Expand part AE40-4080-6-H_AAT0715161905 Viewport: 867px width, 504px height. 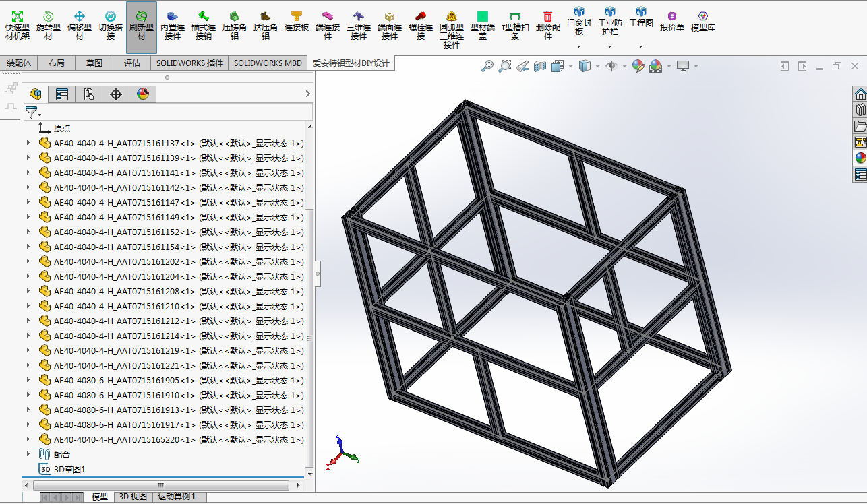tap(28, 380)
